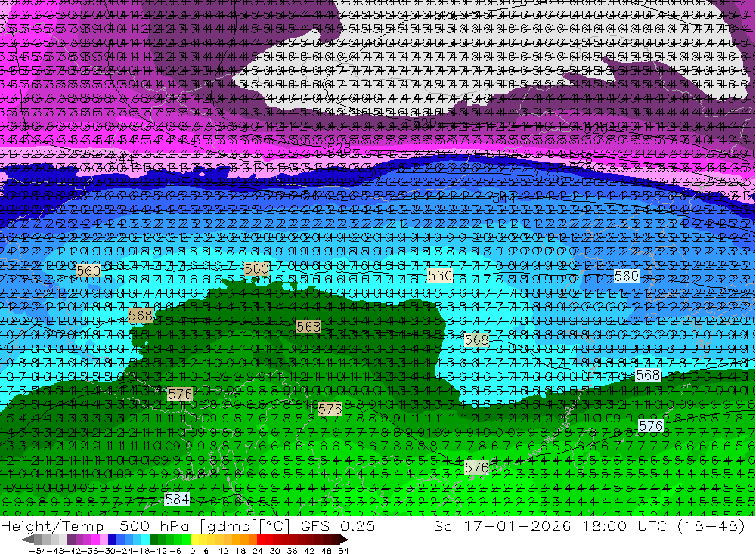Viewport: 756px width, 554px height.
Task: Click the cyan swatch in the color bar
Action: pyautogui.click(x=145, y=539)
